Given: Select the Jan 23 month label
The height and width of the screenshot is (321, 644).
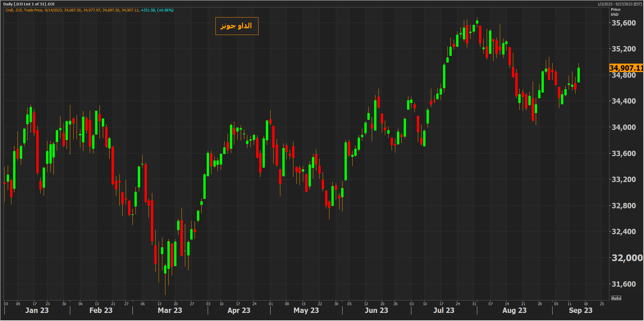Looking at the screenshot, I should 37,310.
